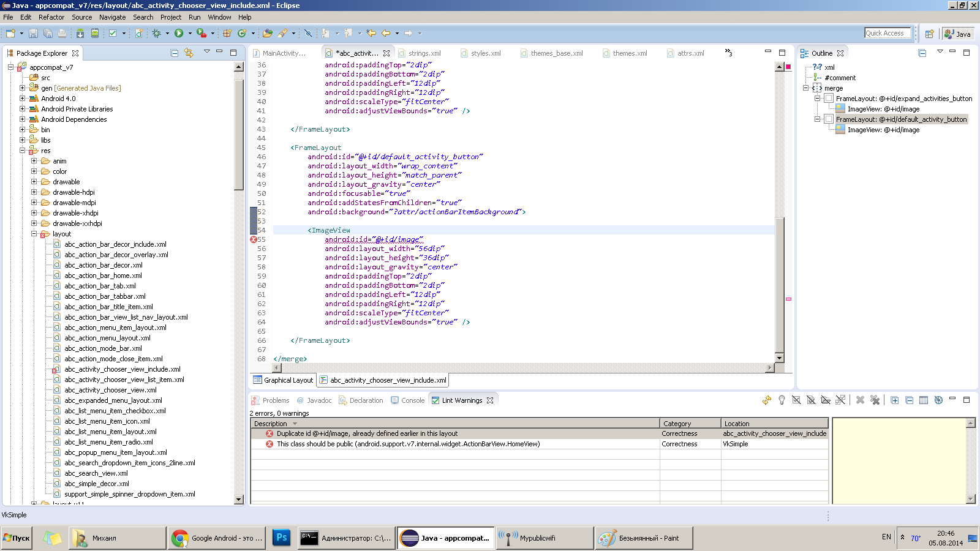Click the editor vertical scrollbar thumb
980x551 pixels.
(780, 285)
